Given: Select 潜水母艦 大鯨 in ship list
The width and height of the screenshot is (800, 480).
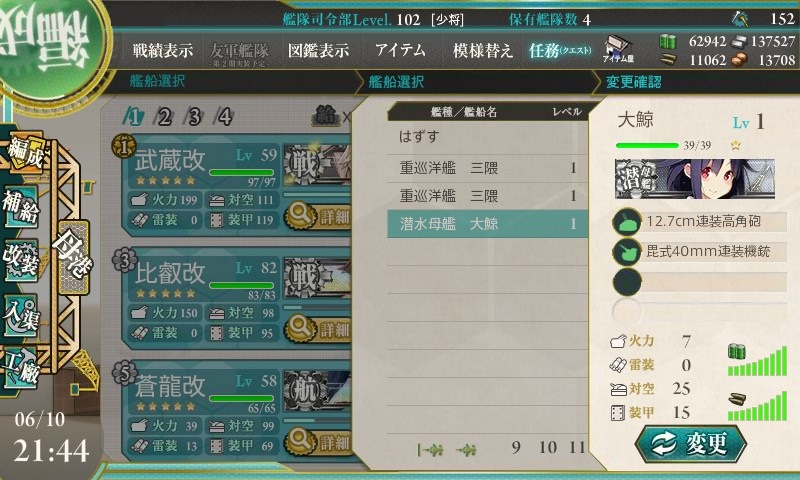Looking at the screenshot, I should click(x=487, y=223).
